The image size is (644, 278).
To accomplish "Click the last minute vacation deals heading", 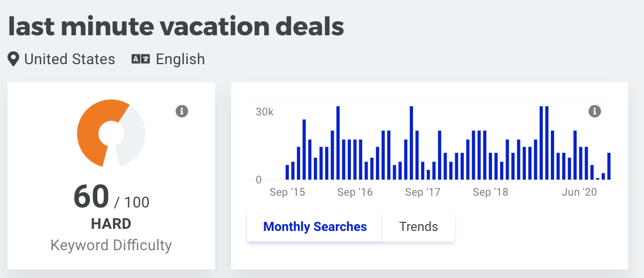I will coord(176,26).
